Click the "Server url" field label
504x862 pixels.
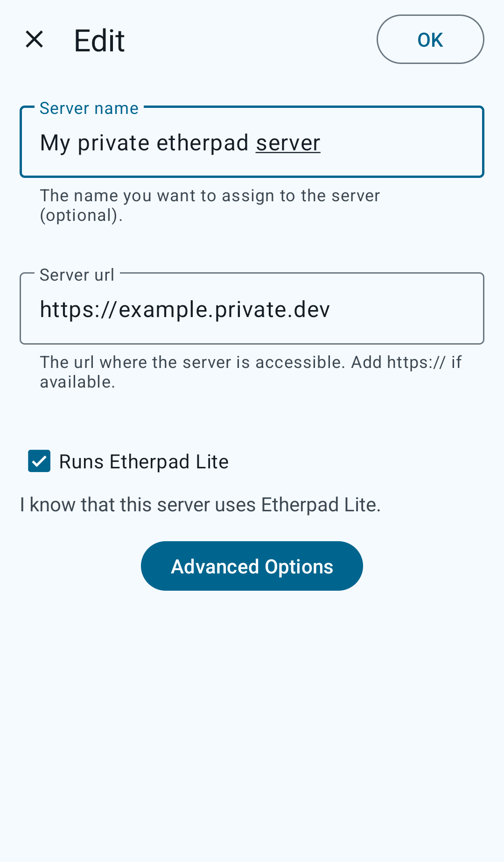click(77, 275)
